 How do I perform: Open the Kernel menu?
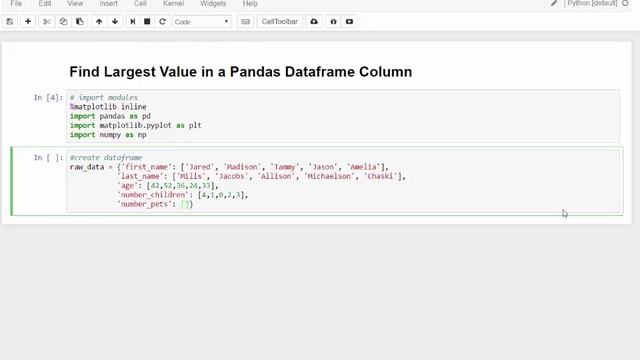[173, 4]
